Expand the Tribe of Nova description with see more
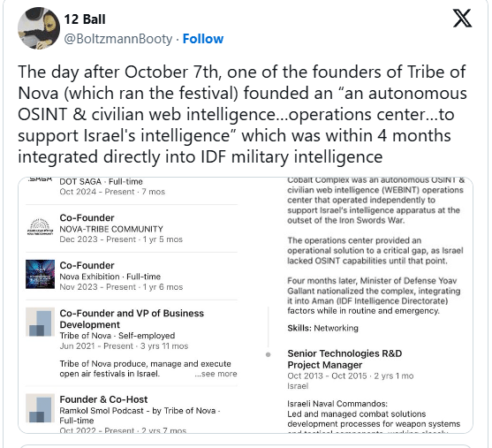Viewport: 492px width, 448px height. pyautogui.click(x=216, y=374)
